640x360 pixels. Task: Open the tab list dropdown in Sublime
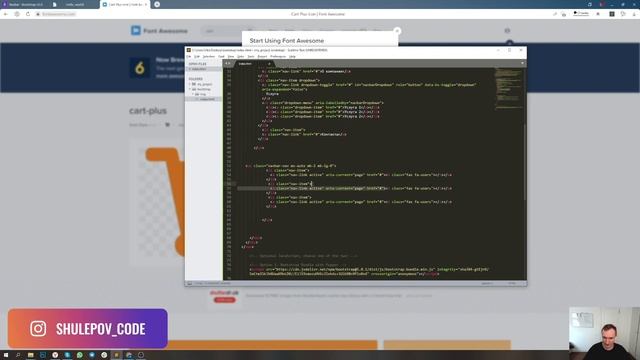[x=522, y=63]
